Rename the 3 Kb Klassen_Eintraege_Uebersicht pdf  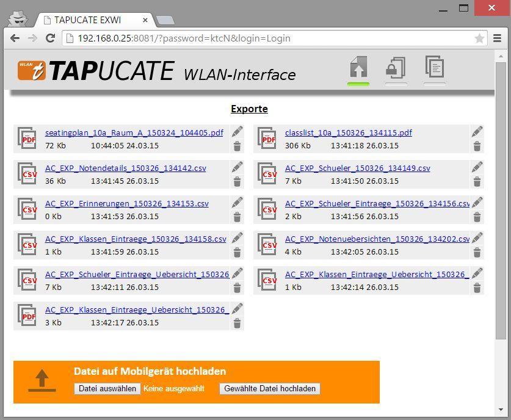click(x=237, y=310)
